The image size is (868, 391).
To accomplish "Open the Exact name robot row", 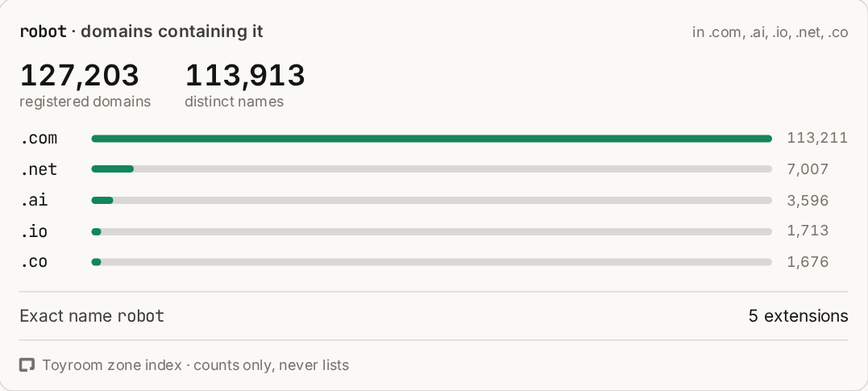I will 434,316.
